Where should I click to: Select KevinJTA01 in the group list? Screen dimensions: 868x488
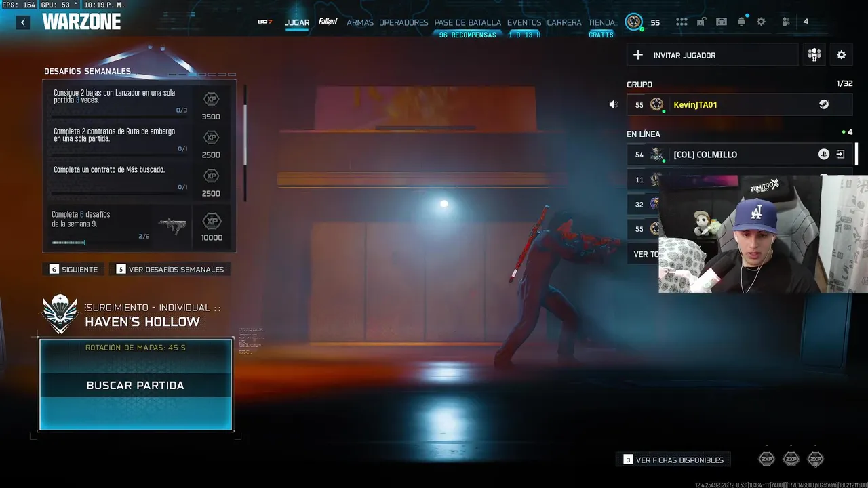(740, 104)
